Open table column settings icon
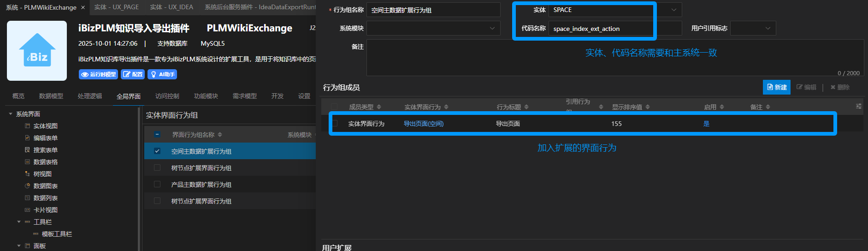 tap(859, 106)
